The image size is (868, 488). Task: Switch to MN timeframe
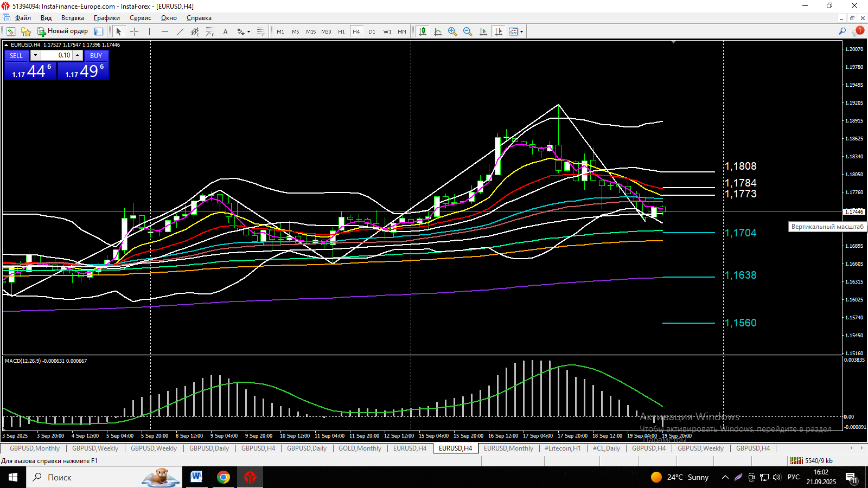tap(402, 31)
